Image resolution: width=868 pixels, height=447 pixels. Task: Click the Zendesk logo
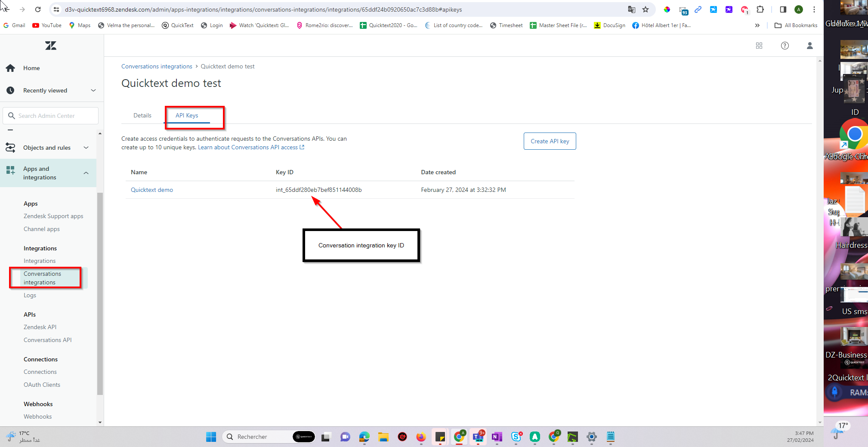pyautogui.click(x=50, y=46)
